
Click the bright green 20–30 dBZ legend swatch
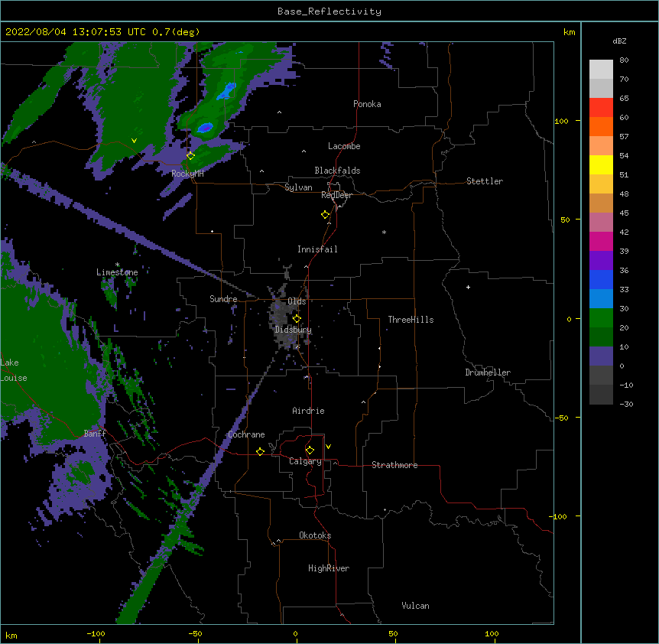[601, 318]
